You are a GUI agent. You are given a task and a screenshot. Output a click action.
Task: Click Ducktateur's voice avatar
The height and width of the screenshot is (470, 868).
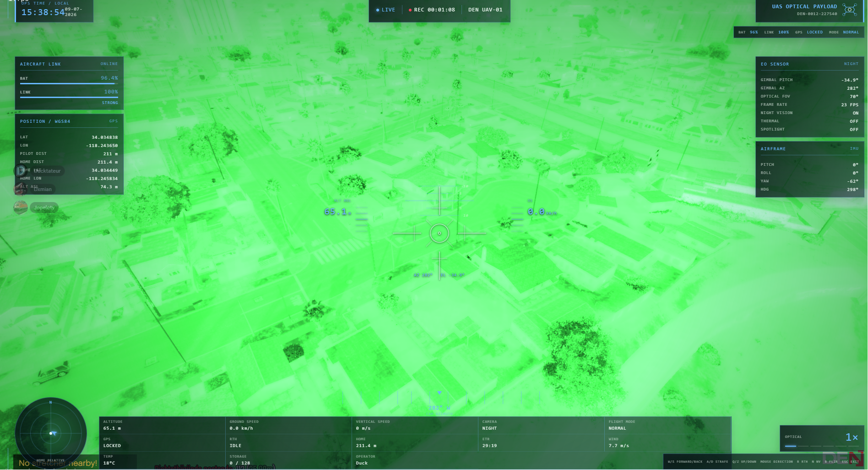21,171
